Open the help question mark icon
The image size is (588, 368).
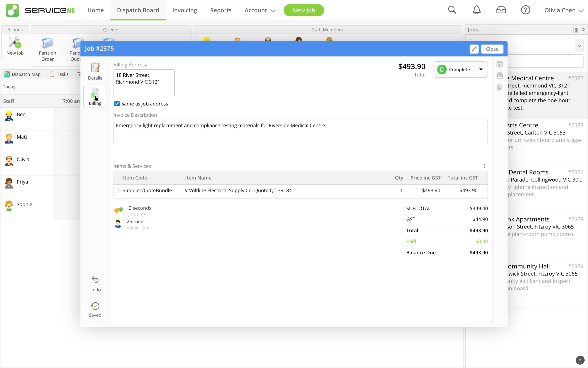click(x=526, y=10)
